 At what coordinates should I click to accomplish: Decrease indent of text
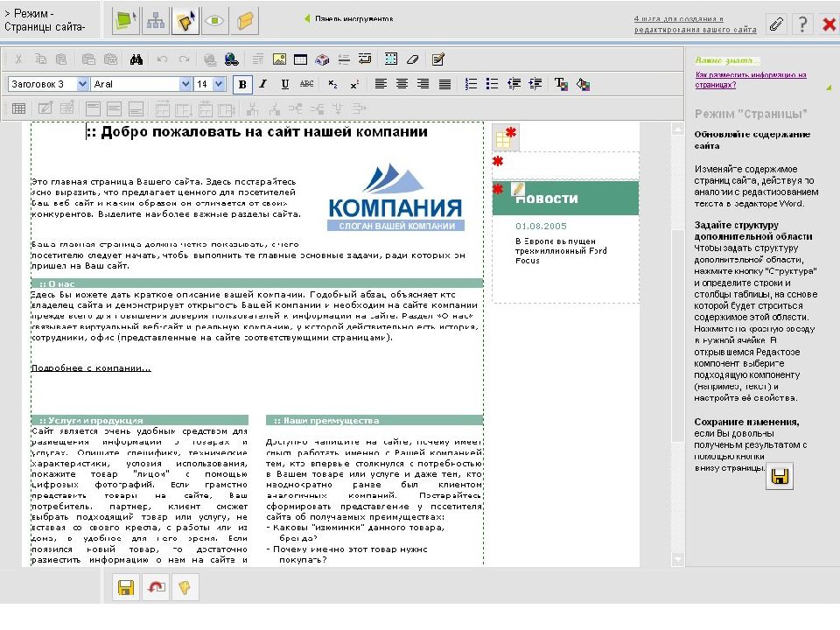[x=514, y=84]
